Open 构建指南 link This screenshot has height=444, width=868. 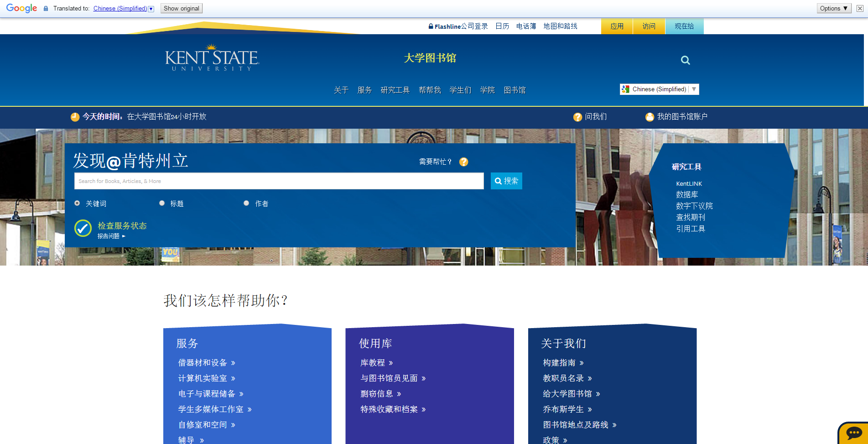(x=563, y=363)
